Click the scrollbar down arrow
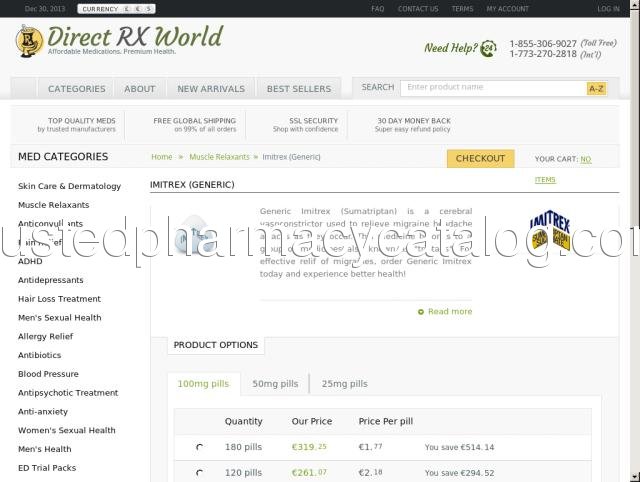The width and height of the screenshot is (640, 482). pos(635,476)
